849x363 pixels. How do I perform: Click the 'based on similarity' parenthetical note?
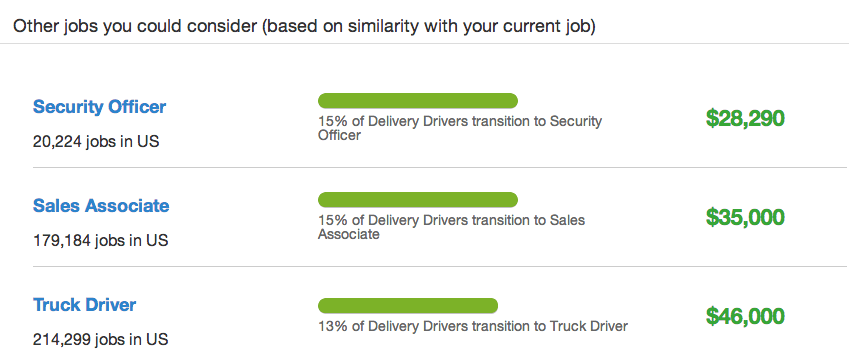[429, 26]
